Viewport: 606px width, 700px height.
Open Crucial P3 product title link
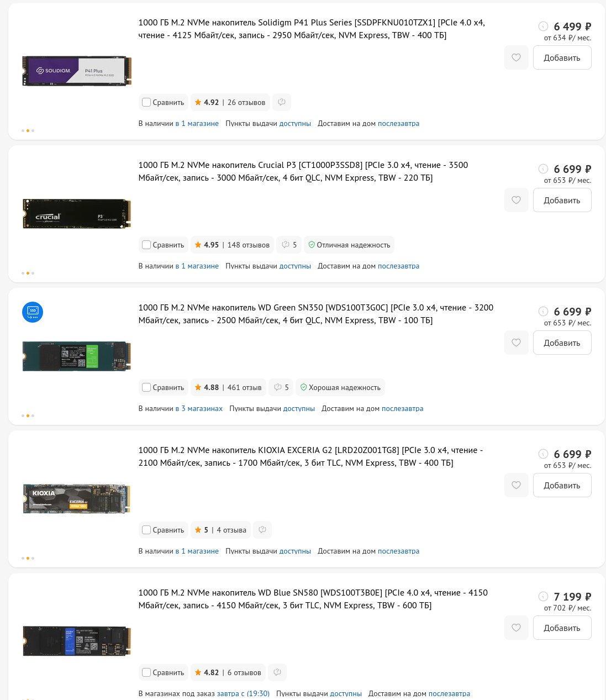tap(303, 171)
